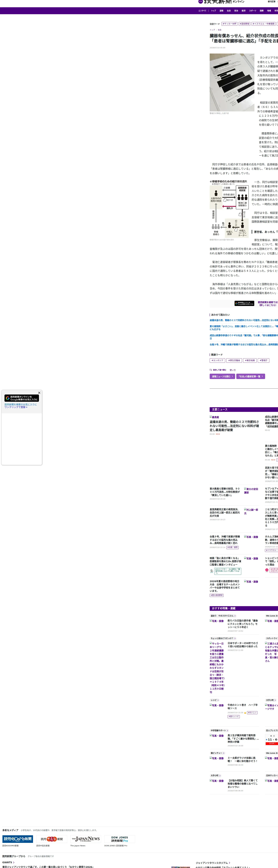This screenshot has height=868, width=278.
Task: Open the 読売KODOMO新聞 logo
Action: (18, 839)
